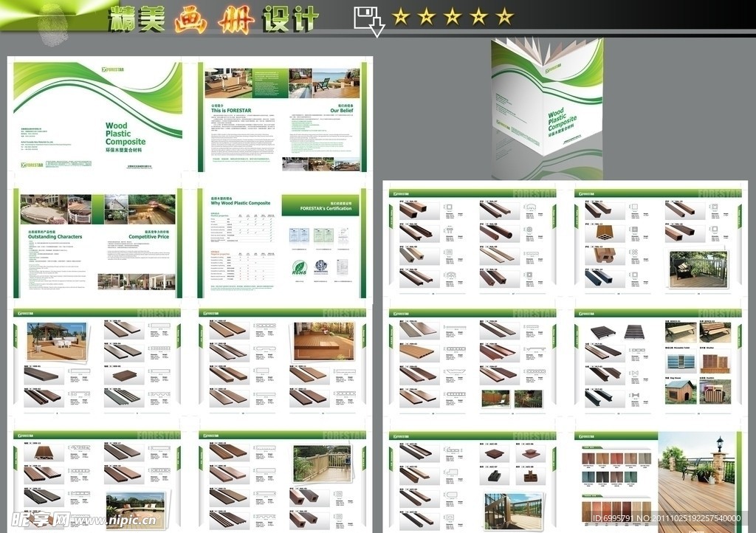This screenshot has height=533, width=756.
Task: Click the 'Competitive Price' heading
Action: [x=148, y=237]
